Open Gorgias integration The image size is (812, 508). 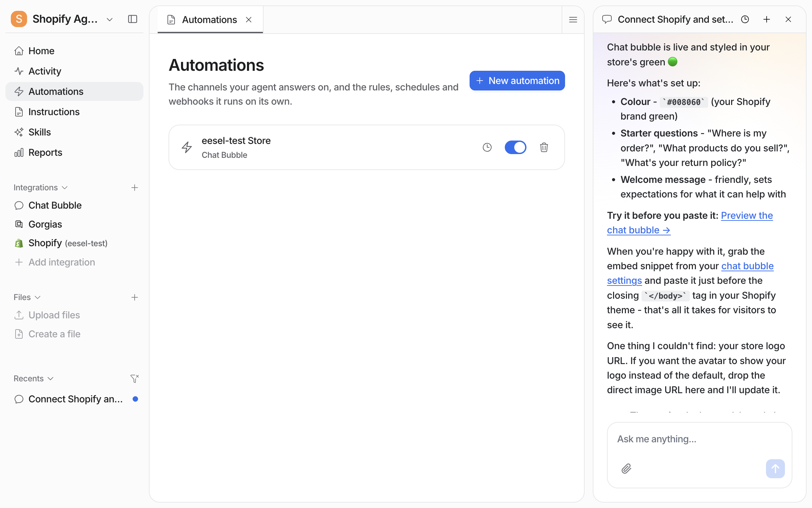74,224
